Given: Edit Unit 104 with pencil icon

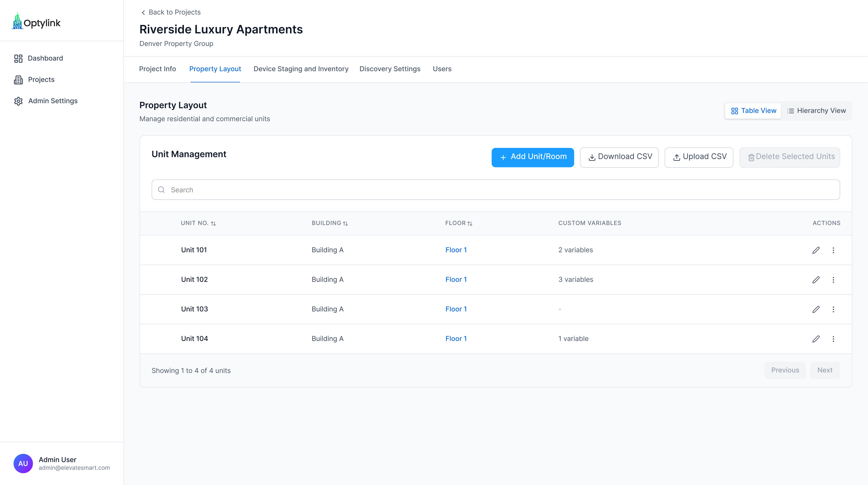Looking at the screenshot, I should 816,339.
